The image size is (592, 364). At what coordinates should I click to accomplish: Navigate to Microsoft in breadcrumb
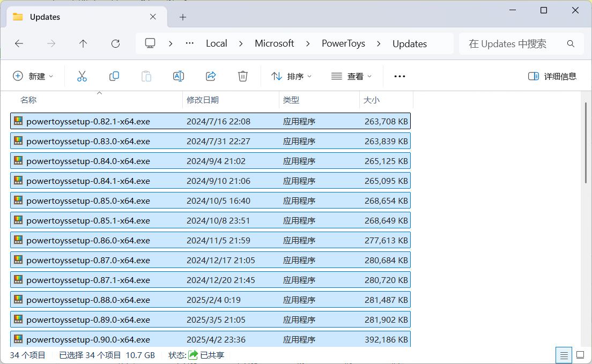pos(275,43)
